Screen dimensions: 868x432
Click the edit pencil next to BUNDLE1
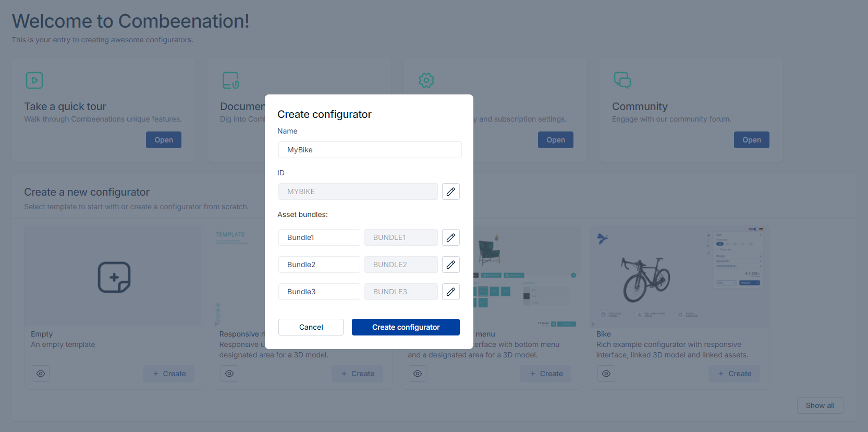coord(450,237)
